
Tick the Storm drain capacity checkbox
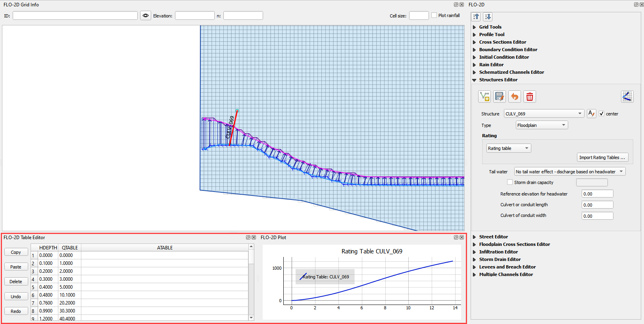[510, 182]
